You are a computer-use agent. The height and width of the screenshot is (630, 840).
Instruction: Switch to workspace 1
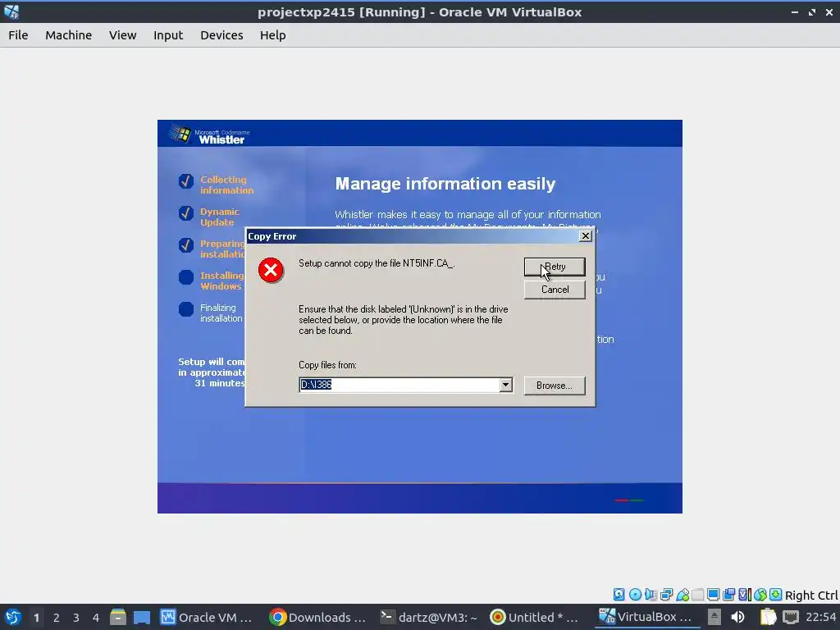pyautogui.click(x=36, y=618)
